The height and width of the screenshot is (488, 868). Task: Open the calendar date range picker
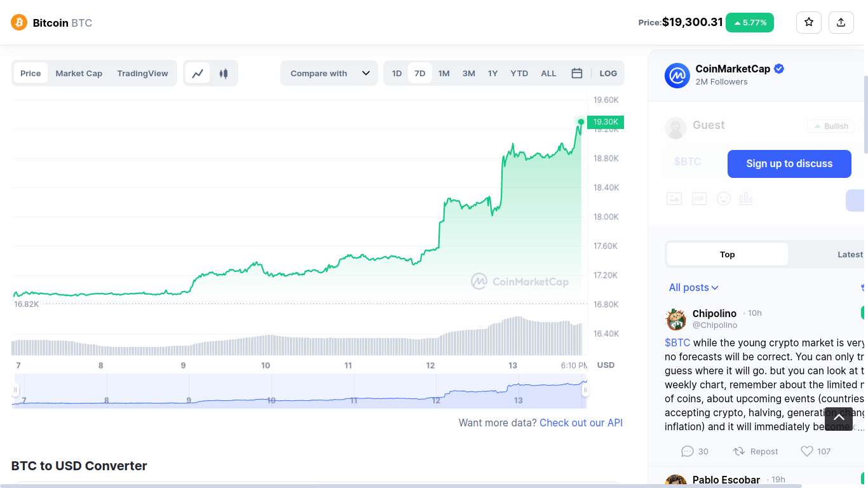click(577, 73)
